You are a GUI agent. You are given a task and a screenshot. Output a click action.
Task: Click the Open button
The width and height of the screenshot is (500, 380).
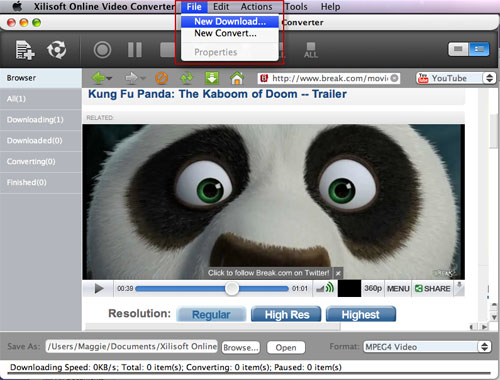tap(286, 347)
